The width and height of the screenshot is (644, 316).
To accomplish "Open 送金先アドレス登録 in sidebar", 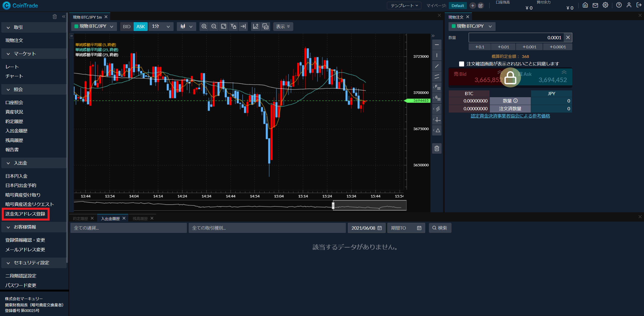I will 25,214.
